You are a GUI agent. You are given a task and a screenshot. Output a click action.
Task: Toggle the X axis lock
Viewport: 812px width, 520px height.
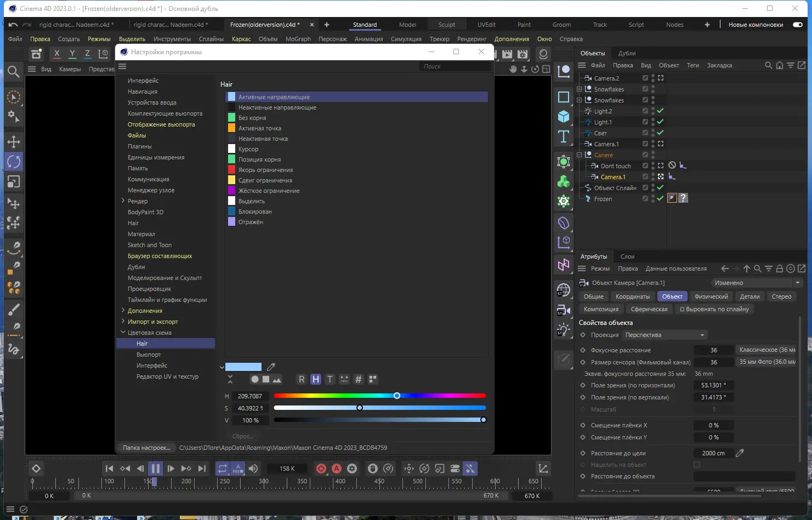(57, 54)
